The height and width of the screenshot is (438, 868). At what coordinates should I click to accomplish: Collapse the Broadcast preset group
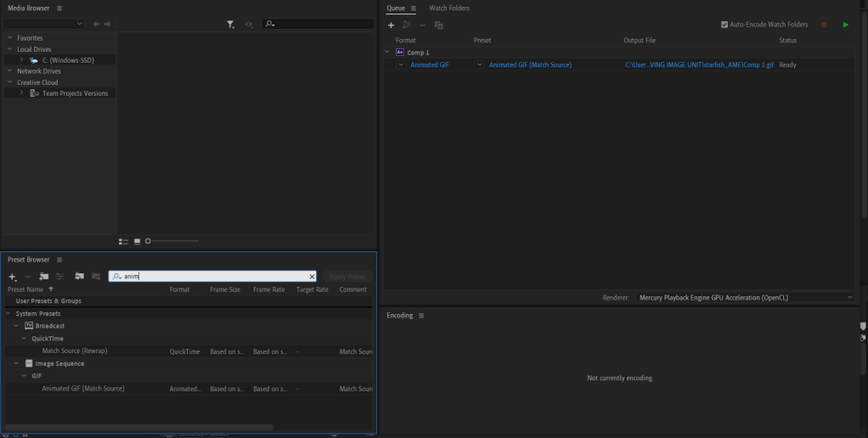16,326
